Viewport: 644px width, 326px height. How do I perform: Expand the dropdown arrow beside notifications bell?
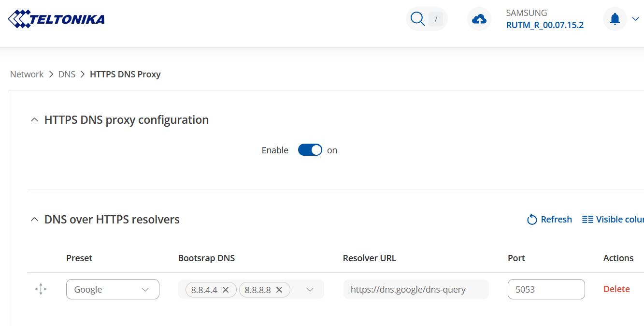coord(635,19)
